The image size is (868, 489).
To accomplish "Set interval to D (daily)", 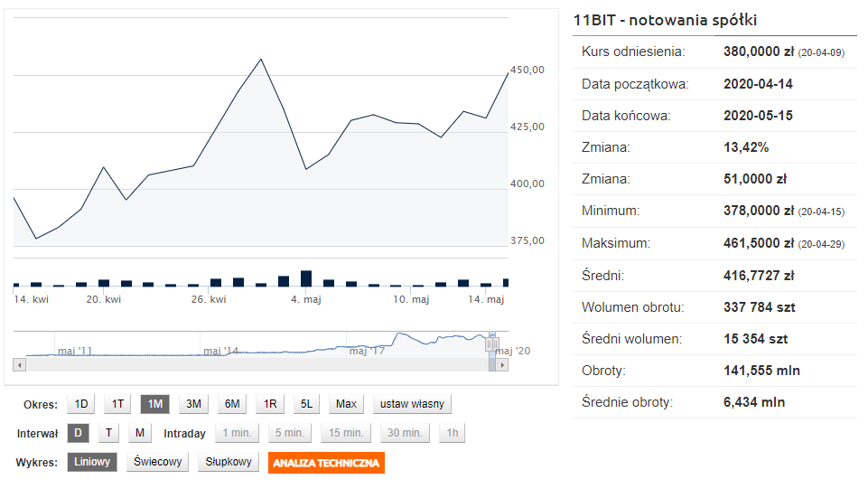I will 78,433.
